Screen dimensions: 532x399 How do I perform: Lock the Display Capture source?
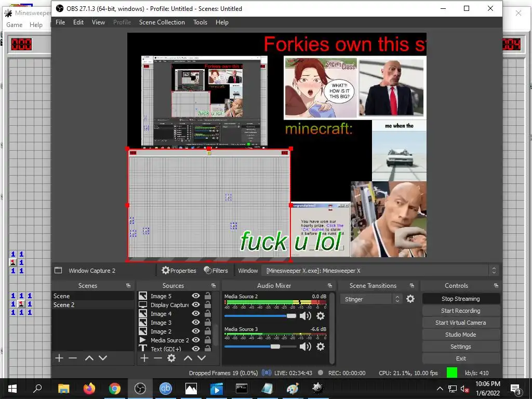208,304
